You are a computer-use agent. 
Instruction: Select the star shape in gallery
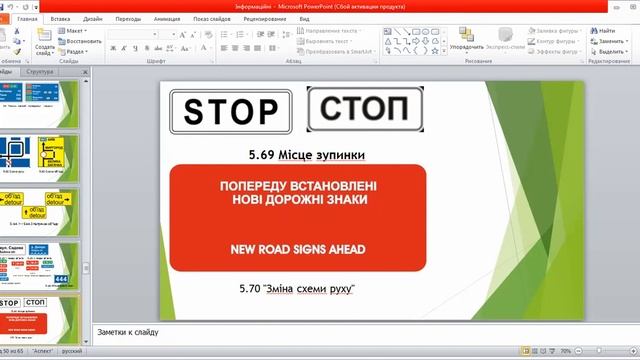tap(435, 51)
